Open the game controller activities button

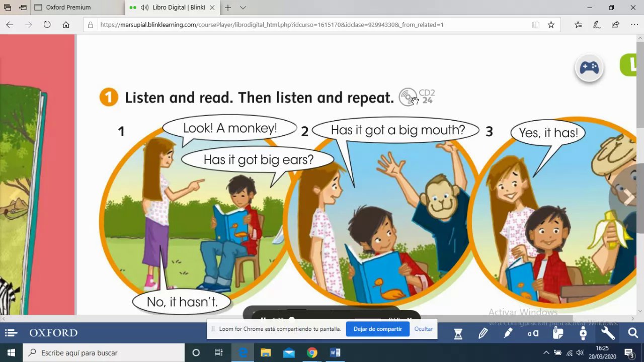pos(589,67)
